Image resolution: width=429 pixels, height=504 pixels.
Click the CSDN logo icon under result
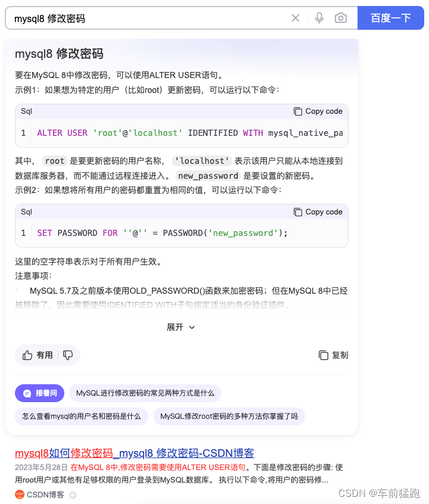click(20, 494)
